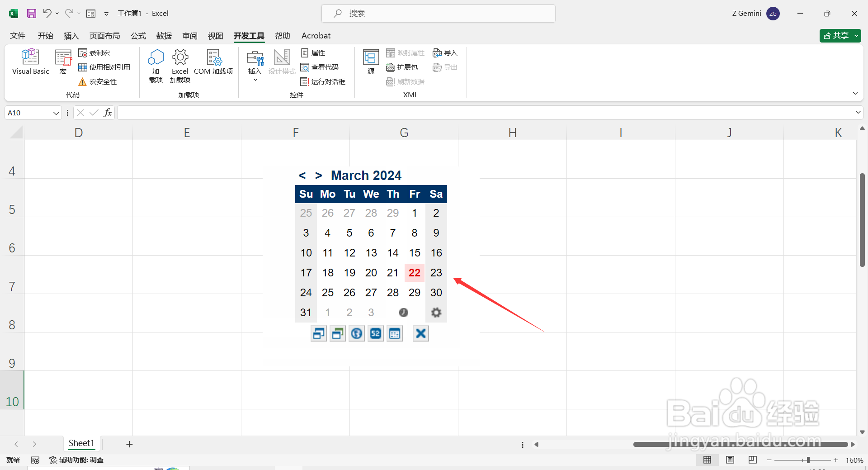Click the horizontal scrollbar thumb
This screenshot has height=470, width=868.
point(741,444)
